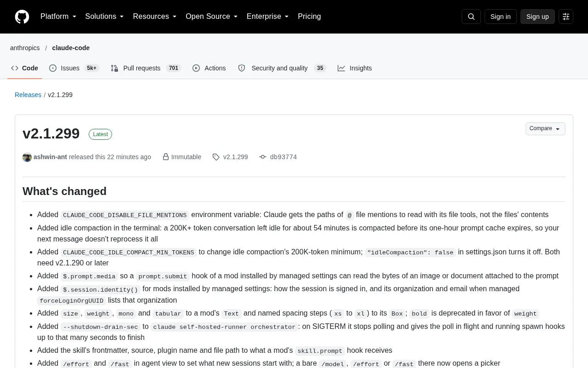Image resolution: width=588 pixels, height=368 pixels.
Task: Click the What's changed heading
Action: pyautogui.click(x=64, y=191)
